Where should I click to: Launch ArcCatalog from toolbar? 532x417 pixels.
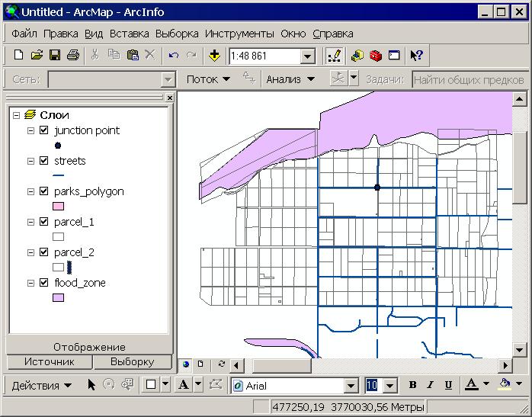[x=357, y=56]
